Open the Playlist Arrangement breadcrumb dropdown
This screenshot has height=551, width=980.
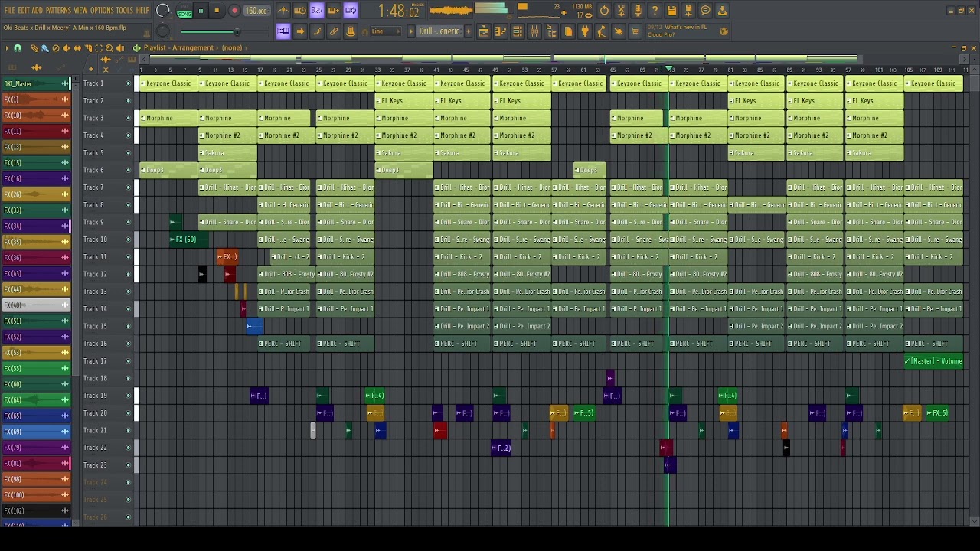[178, 47]
